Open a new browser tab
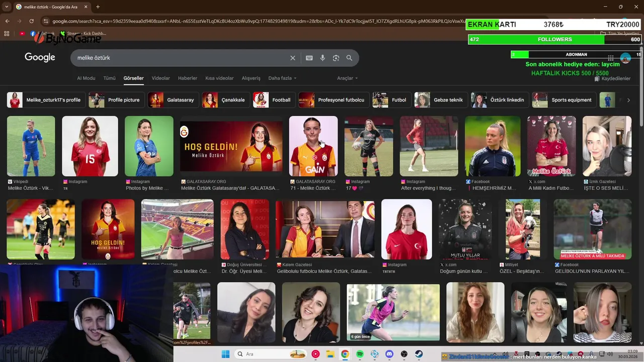 pos(98,7)
